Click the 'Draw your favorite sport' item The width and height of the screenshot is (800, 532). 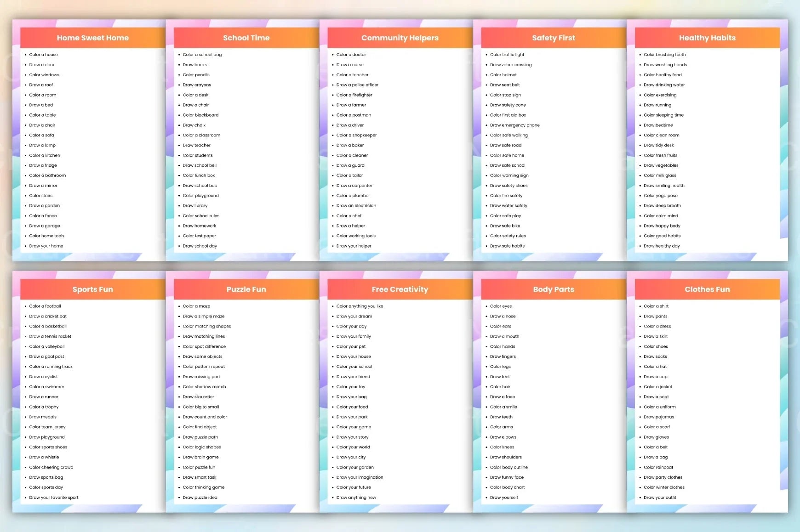[53, 498]
